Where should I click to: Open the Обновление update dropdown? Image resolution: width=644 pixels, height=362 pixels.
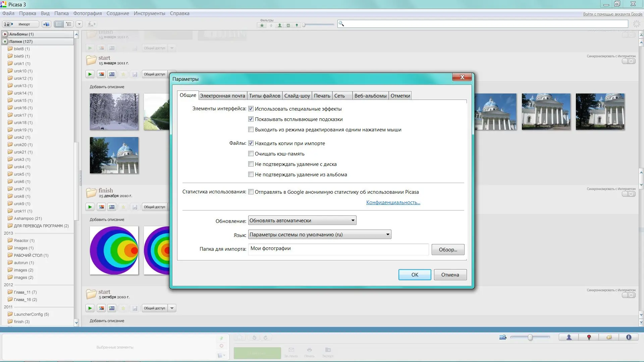point(302,221)
